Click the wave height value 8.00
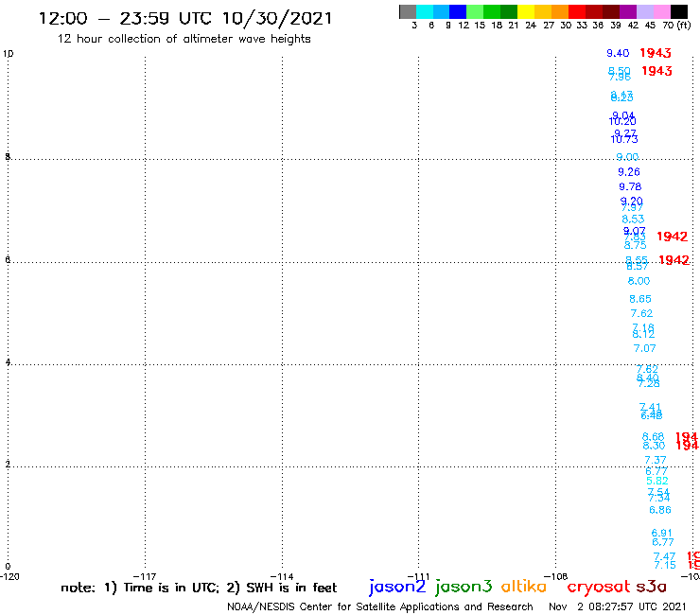The width and height of the screenshot is (700, 615). click(639, 281)
